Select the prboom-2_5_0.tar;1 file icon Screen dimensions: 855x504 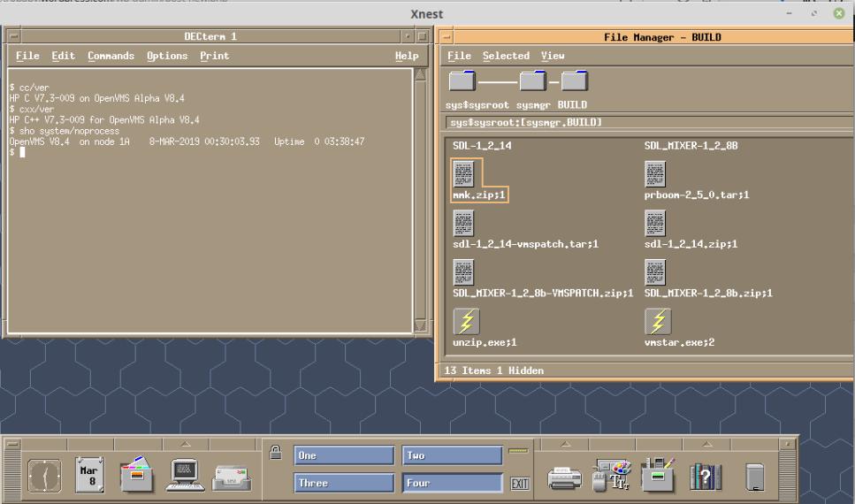tap(656, 174)
